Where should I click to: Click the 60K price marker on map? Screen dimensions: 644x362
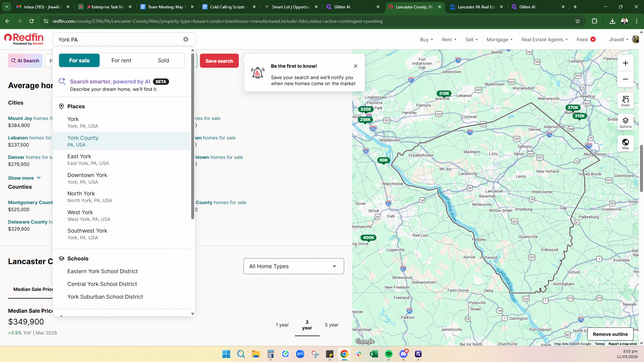384,161
